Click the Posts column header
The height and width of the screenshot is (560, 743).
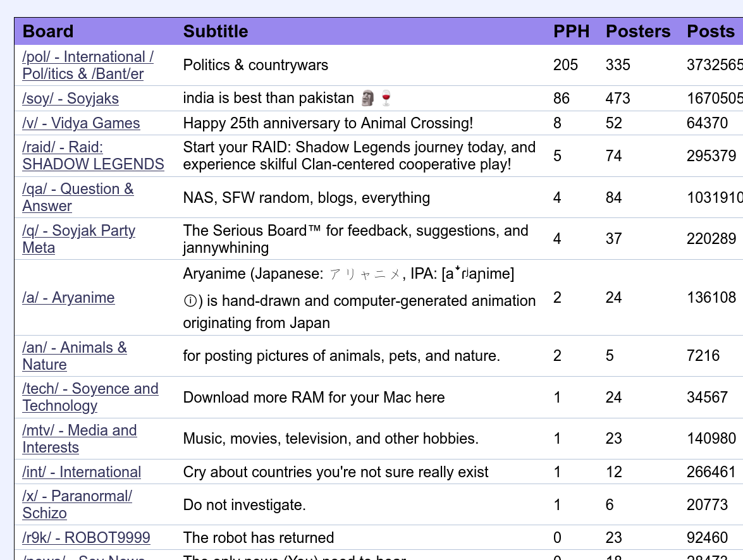point(710,31)
